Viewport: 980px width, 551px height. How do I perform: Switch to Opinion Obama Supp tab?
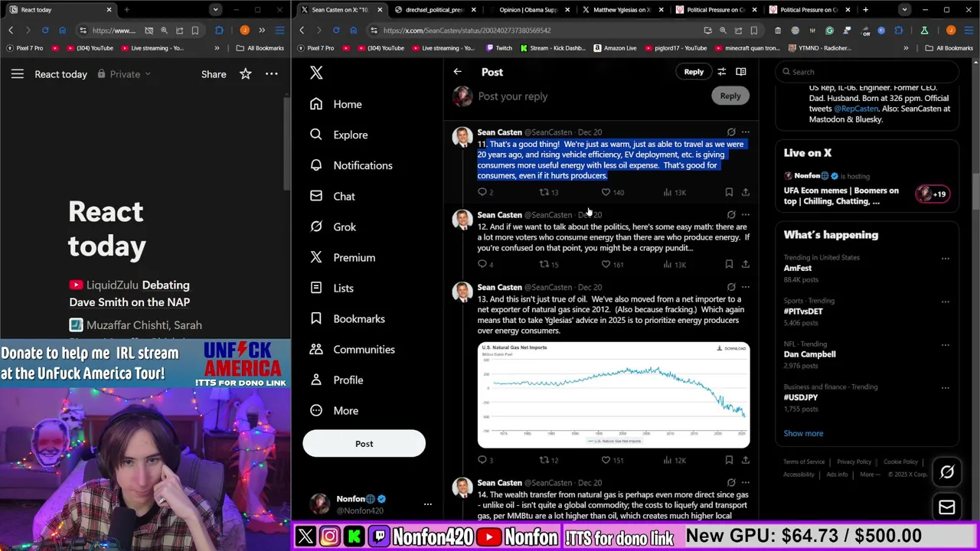tap(527, 10)
